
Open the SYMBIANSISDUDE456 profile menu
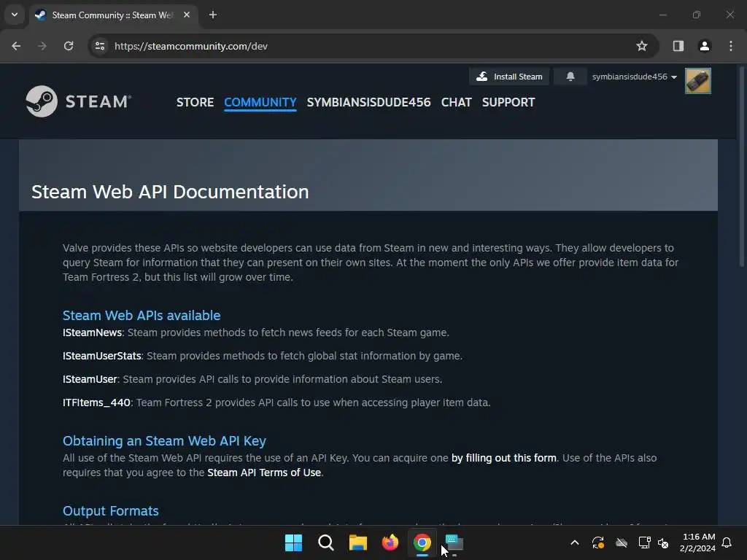tap(368, 102)
